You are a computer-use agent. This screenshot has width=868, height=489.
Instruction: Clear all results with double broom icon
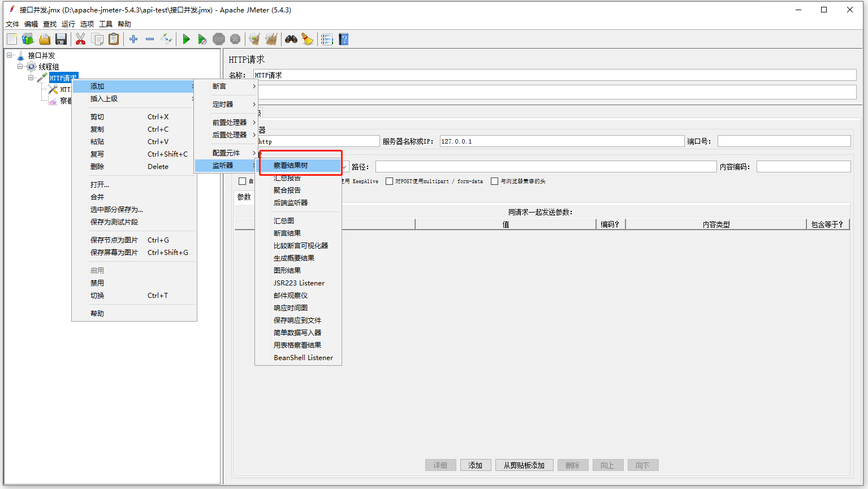pos(271,39)
